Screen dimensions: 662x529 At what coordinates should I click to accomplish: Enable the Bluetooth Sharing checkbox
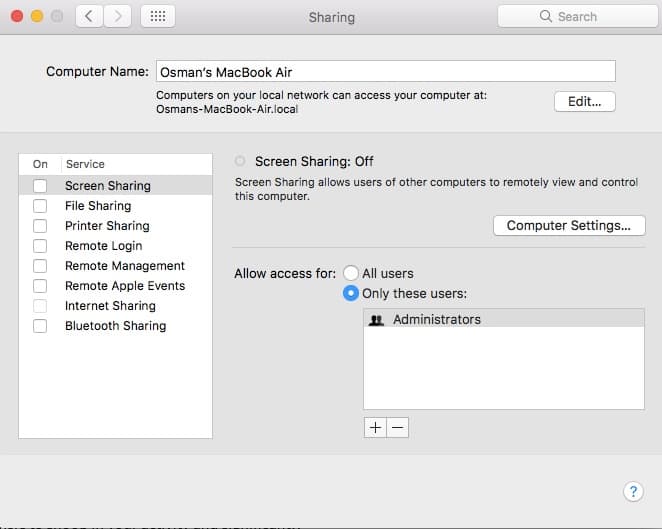click(40, 326)
